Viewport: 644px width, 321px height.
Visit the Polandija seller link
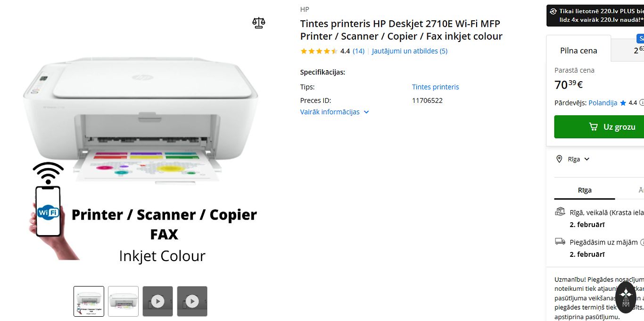pos(603,102)
